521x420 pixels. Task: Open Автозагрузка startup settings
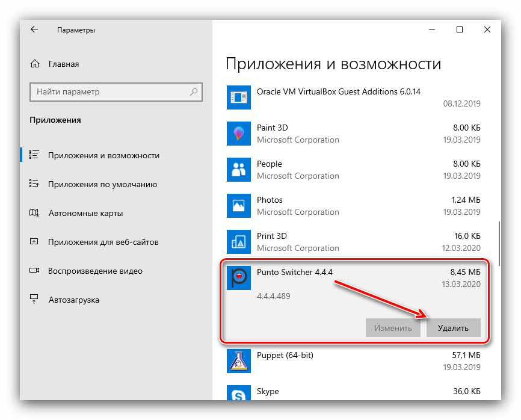coord(73,300)
